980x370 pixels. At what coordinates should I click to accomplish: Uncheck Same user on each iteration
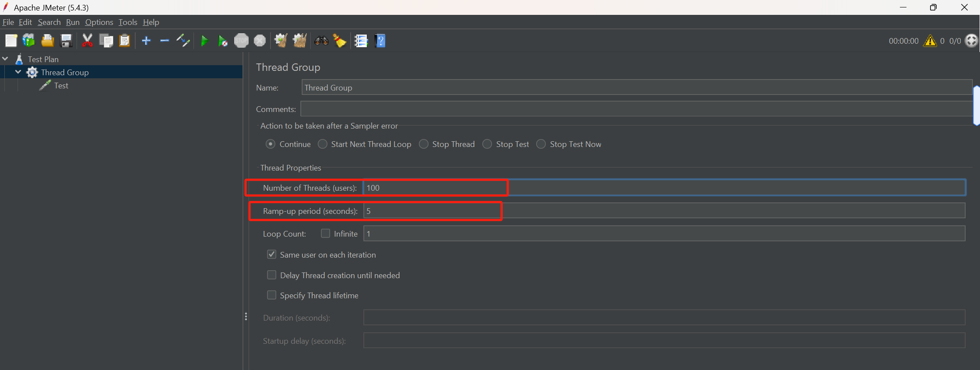pyautogui.click(x=272, y=255)
